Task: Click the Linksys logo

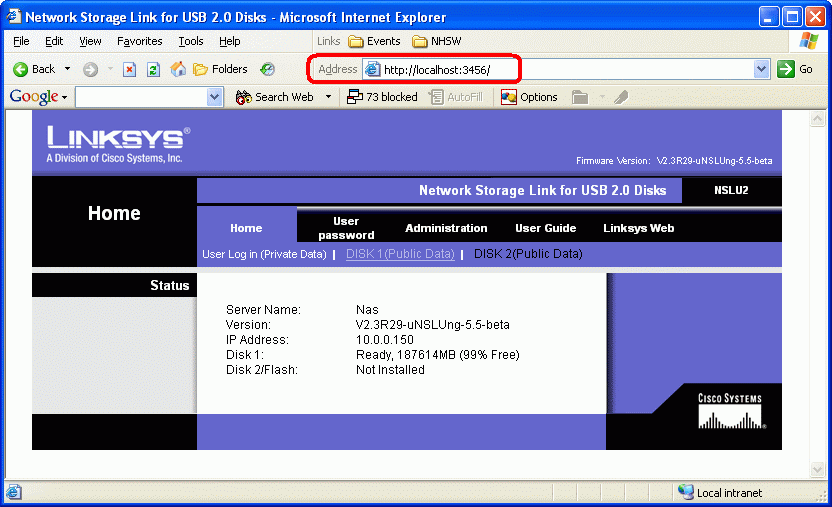Action: pyautogui.click(x=118, y=144)
